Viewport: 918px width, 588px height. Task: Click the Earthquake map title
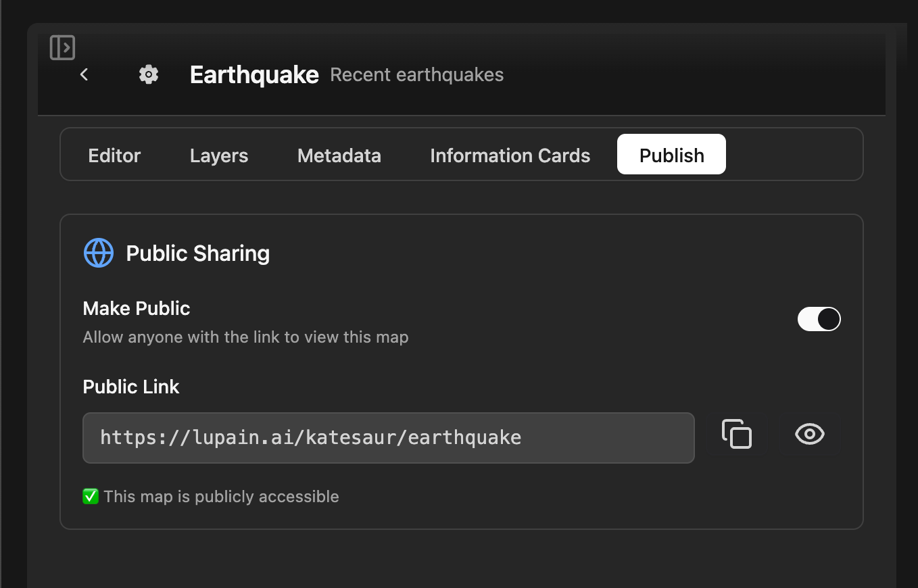coord(254,74)
